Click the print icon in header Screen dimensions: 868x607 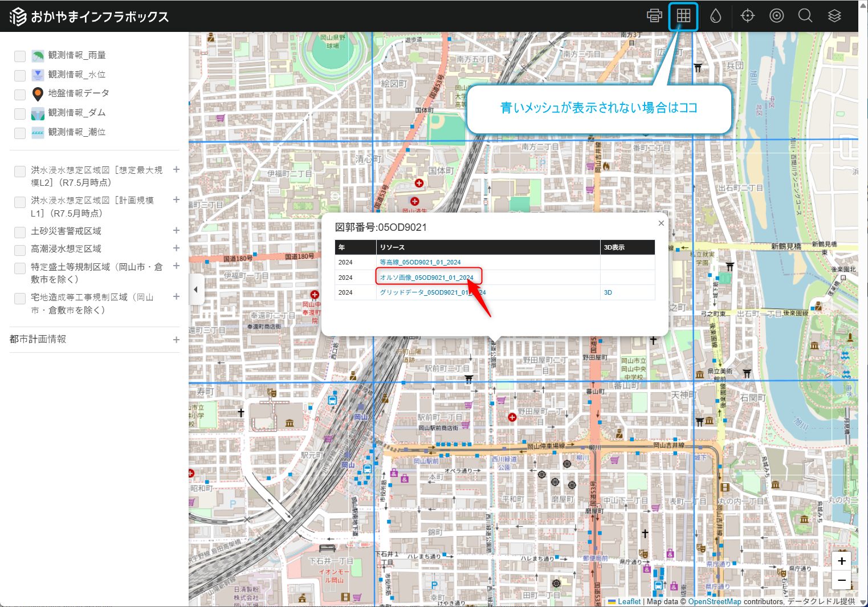(654, 16)
